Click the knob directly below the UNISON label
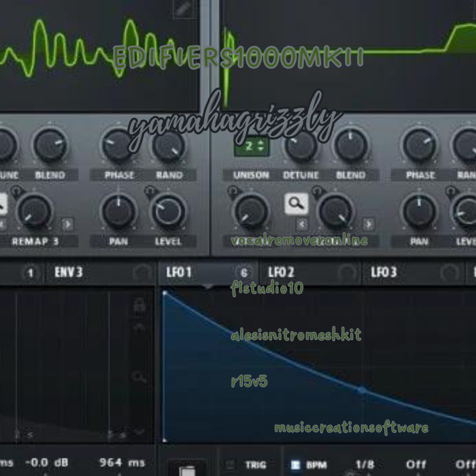The width and height of the screenshot is (476, 476). [251, 212]
